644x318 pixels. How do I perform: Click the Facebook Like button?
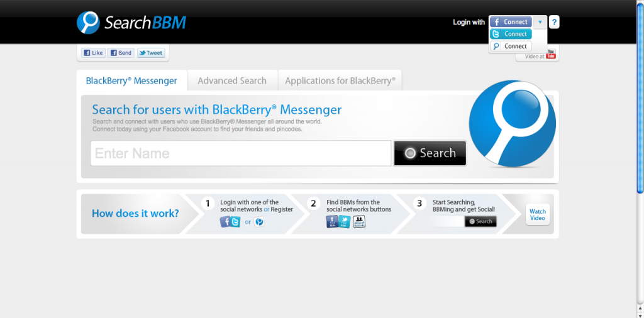(x=93, y=53)
